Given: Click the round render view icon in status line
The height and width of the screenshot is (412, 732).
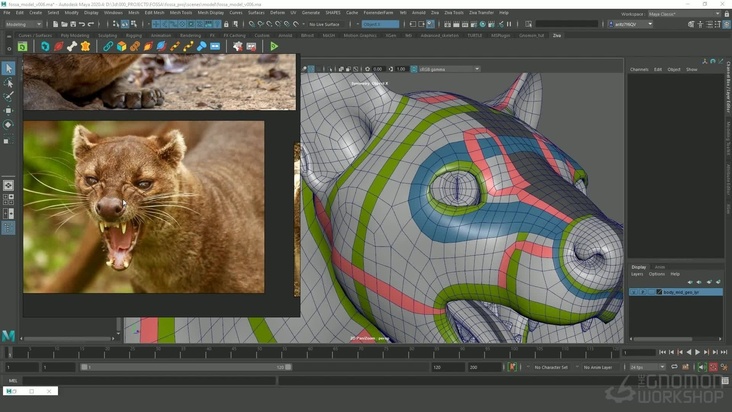Looking at the screenshot, I should click(483, 24).
